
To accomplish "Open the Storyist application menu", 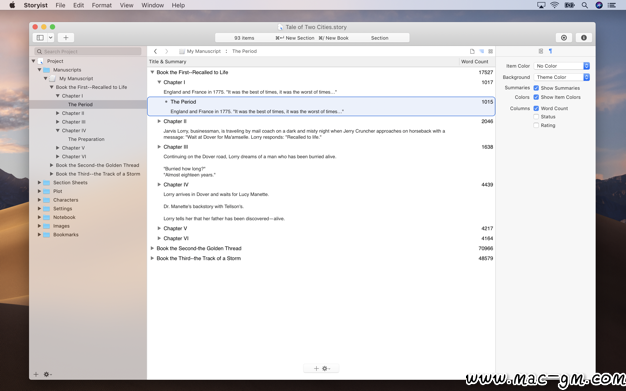I will [x=36, y=5].
